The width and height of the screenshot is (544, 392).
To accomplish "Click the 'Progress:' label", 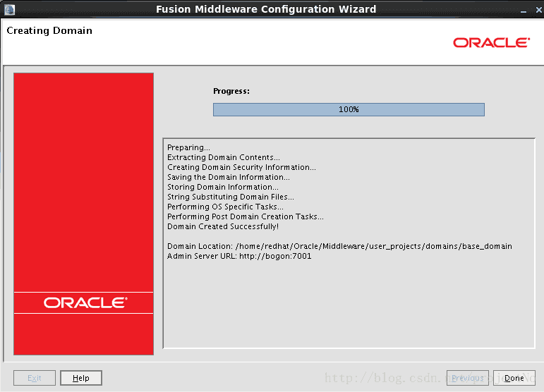I will pyautogui.click(x=231, y=91).
